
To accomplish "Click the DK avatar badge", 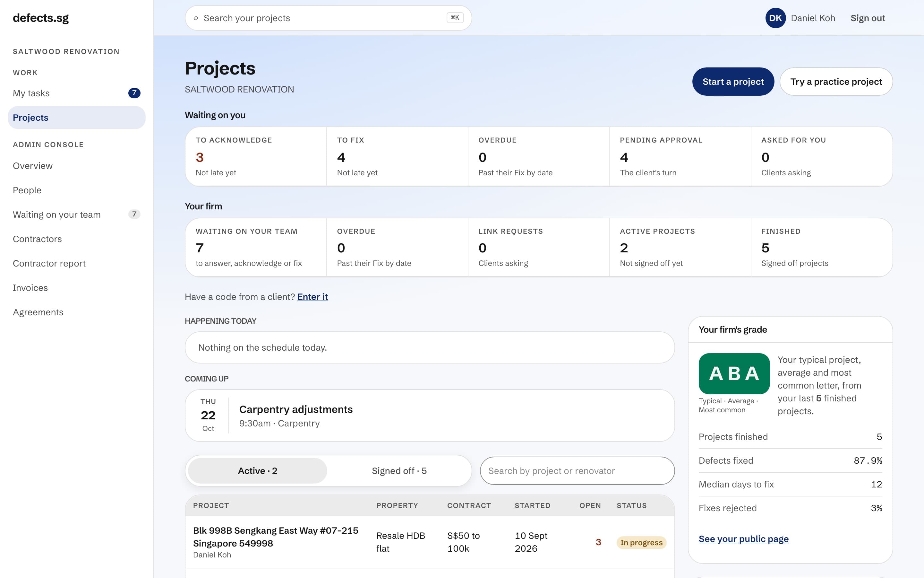I will click(775, 18).
